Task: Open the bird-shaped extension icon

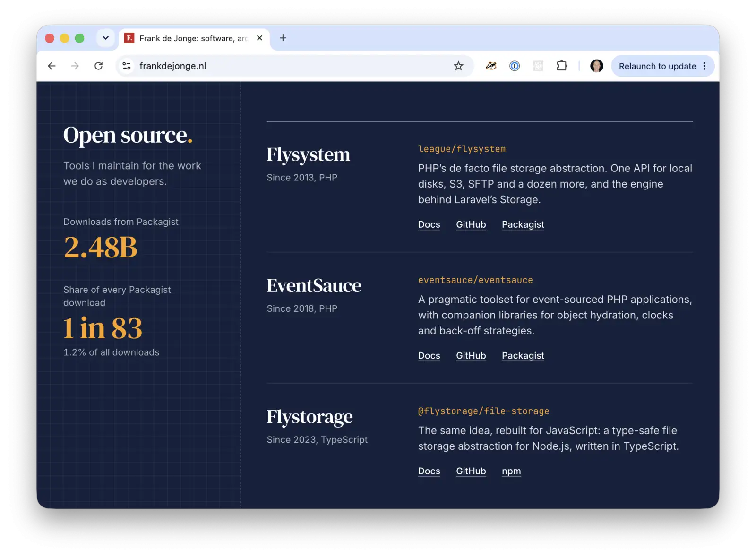Action: (x=491, y=66)
